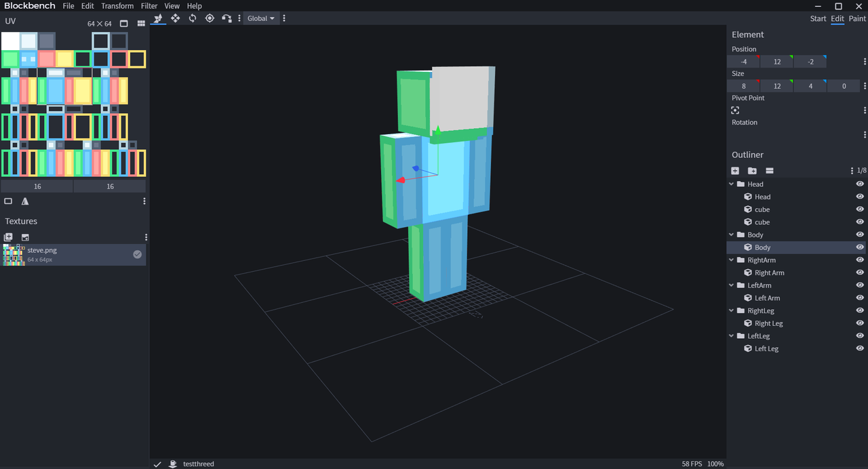Screen dimensions: 868x469
Task: Click the Position Y field showing 12
Action: coord(777,62)
